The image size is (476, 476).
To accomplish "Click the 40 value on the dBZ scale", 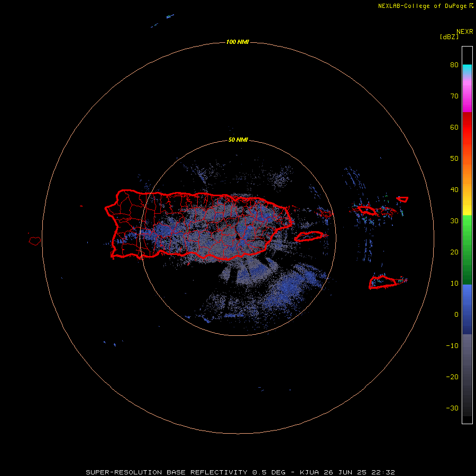I will [x=454, y=190].
